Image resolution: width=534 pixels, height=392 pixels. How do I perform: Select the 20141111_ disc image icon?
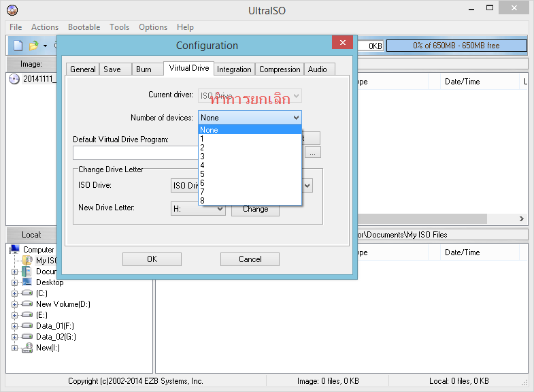tap(14, 79)
